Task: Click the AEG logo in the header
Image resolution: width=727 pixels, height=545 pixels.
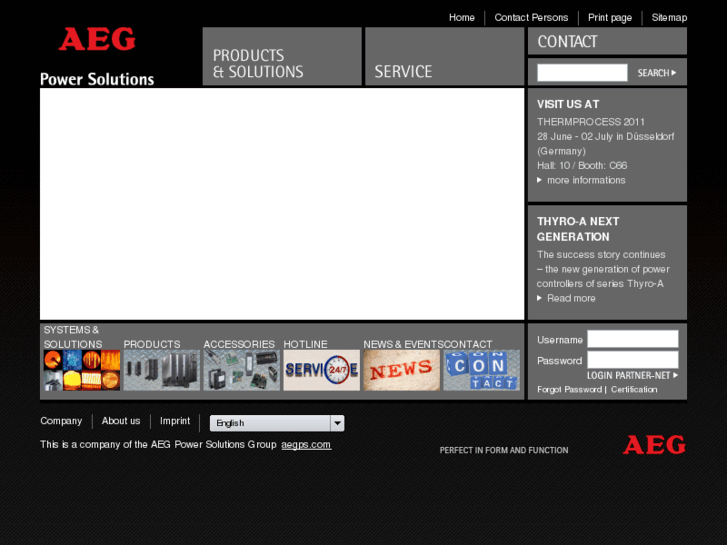Action: click(x=97, y=39)
